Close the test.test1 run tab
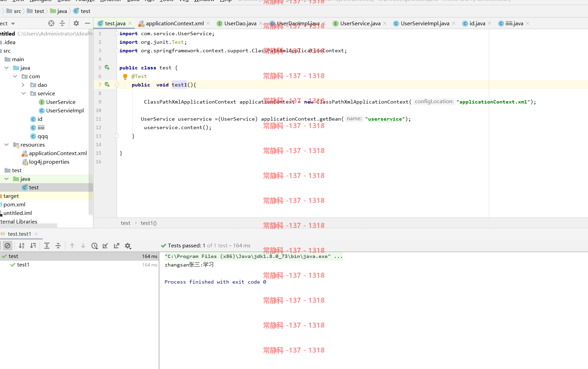 [36, 234]
